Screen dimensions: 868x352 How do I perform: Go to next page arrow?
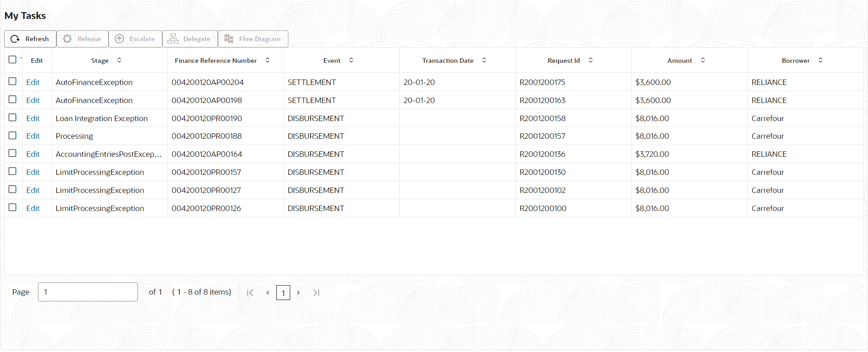[298, 293]
